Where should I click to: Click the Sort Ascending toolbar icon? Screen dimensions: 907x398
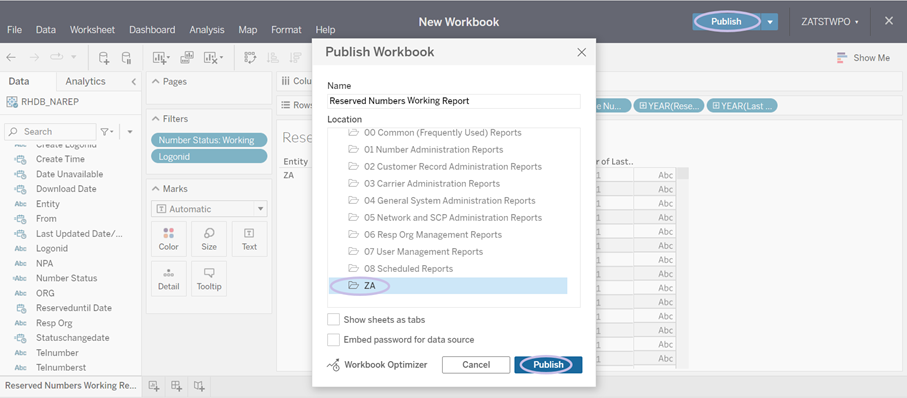tap(272, 57)
